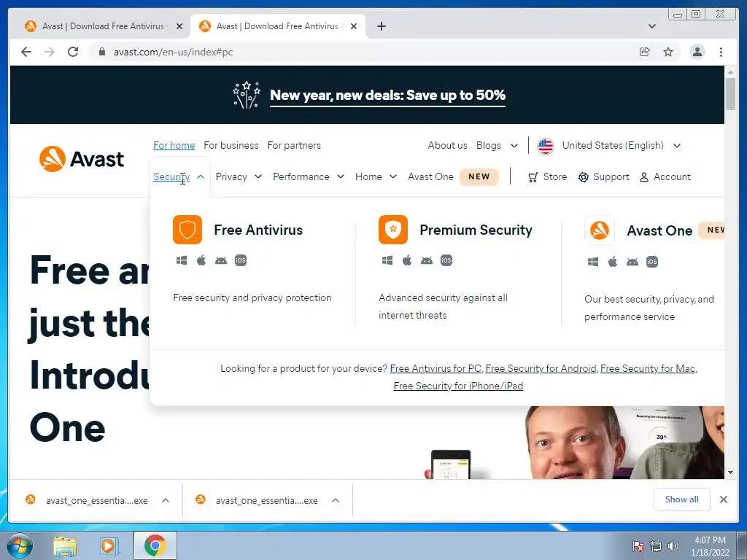This screenshot has height=560, width=747.
Task: Click the Avast logo in the header
Action: tap(82, 159)
